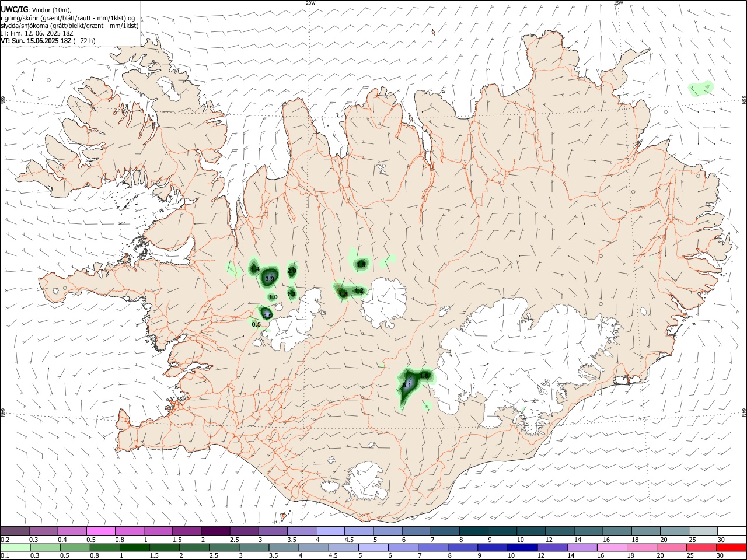Click the 2.0 precipitation value on the map
Image resolution: width=747 pixels, height=560 pixels.
(292, 271)
